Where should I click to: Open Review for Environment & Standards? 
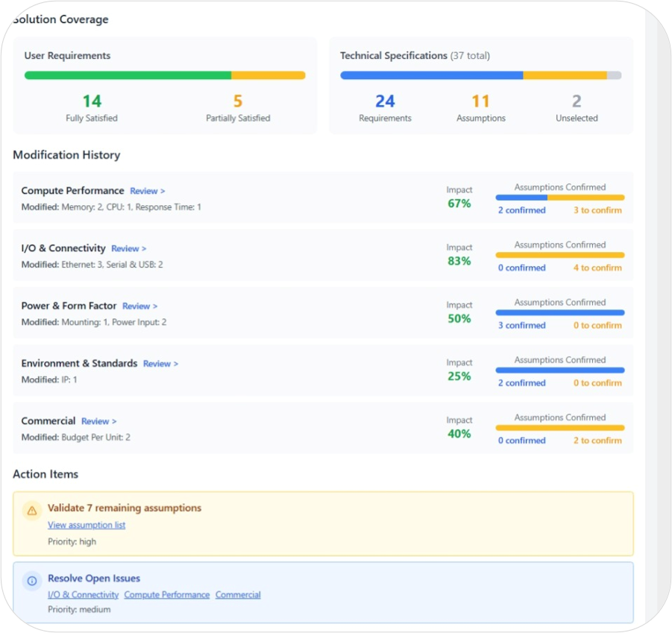pyautogui.click(x=160, y=363)
